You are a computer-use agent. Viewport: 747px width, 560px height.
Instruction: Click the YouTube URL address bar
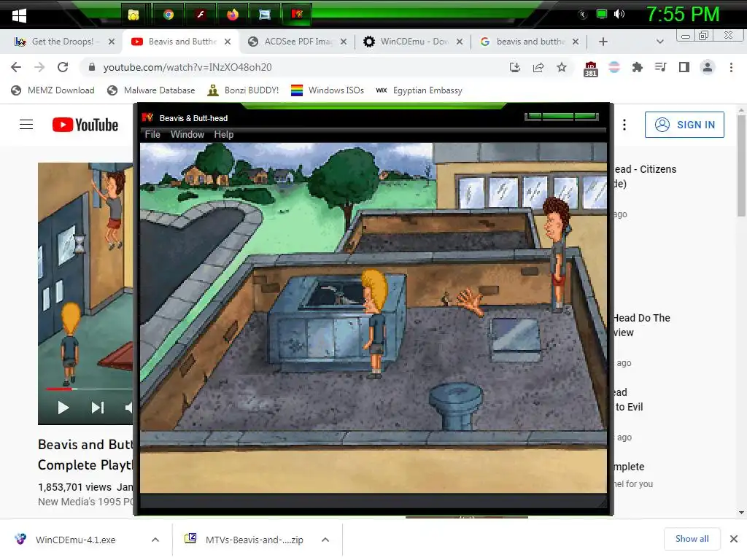[x=295, y=67]
